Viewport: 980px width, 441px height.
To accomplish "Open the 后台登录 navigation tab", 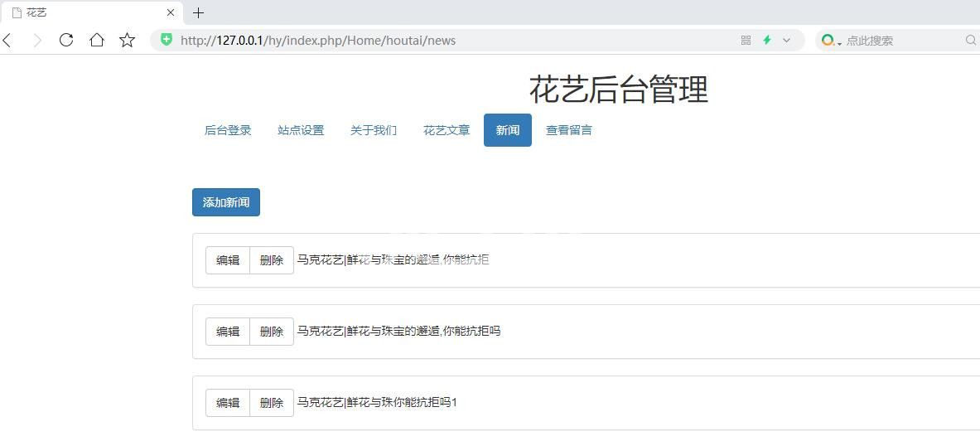I will coord(228,130).
